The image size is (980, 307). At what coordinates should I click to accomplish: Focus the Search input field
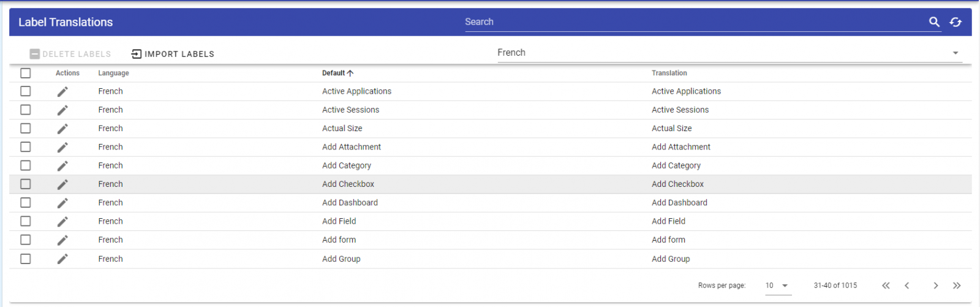692,22
